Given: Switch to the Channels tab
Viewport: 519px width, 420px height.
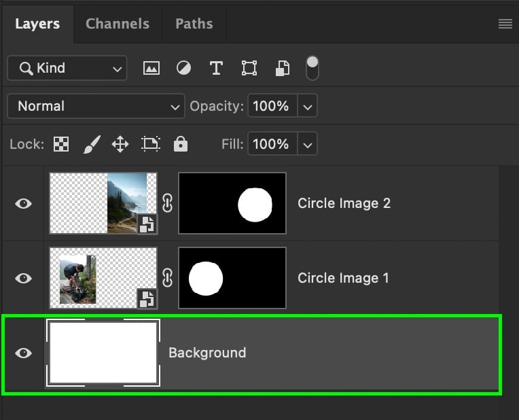Looking at the screenshot, I should pos(118,24).
